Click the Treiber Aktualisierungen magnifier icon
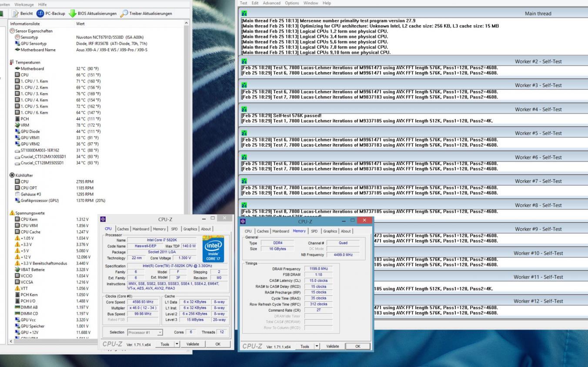The image size is (588, 367). [x=124, y=13]
